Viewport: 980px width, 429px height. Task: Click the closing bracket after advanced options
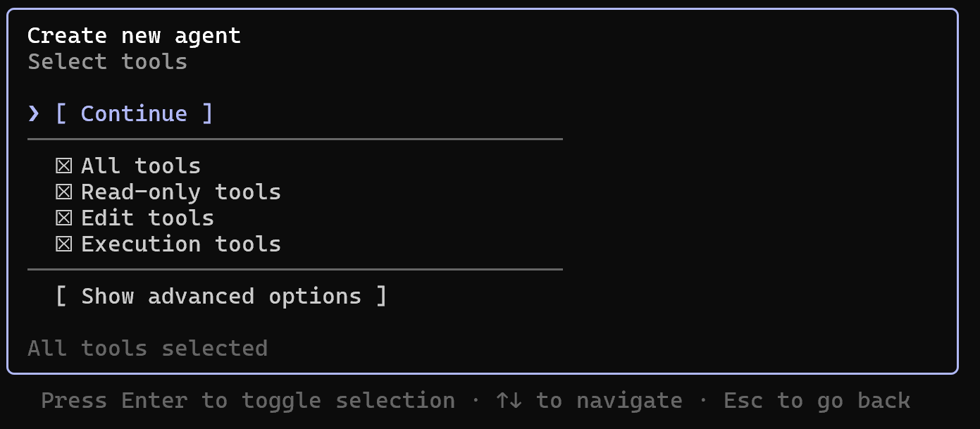(x=381, y=297)
